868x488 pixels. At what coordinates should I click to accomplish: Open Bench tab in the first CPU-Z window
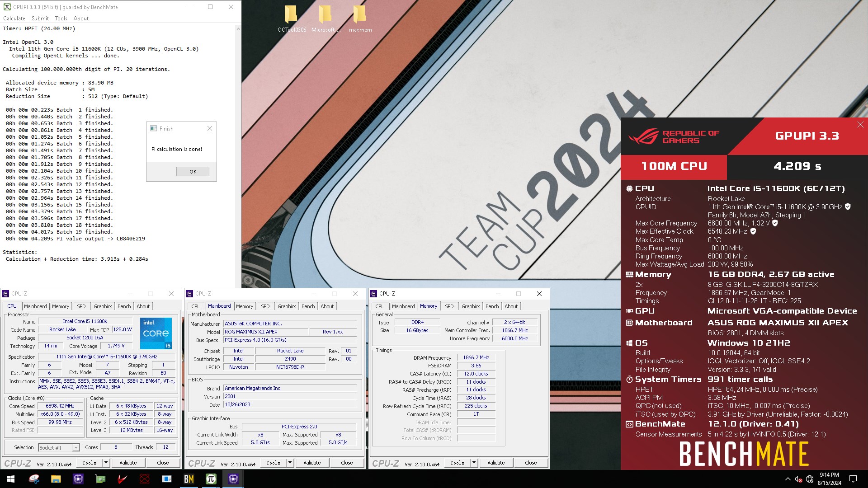(x=124, y=306)
